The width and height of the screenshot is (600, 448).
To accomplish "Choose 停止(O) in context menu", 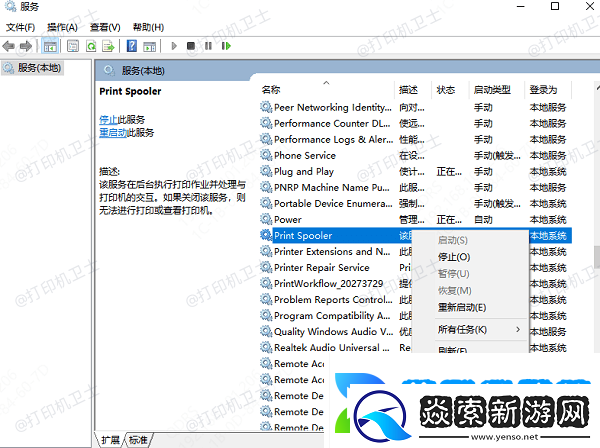I will pos(454,257).
